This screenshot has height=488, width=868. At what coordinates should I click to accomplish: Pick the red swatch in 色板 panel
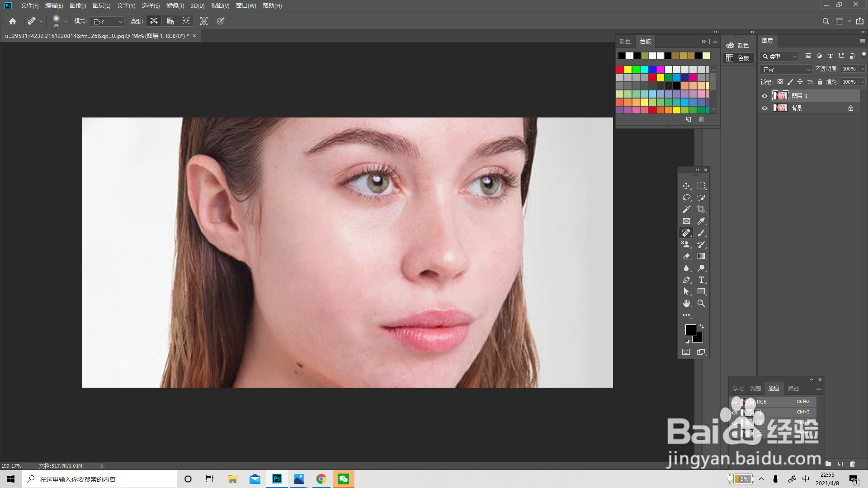click(x=620, y=69)
